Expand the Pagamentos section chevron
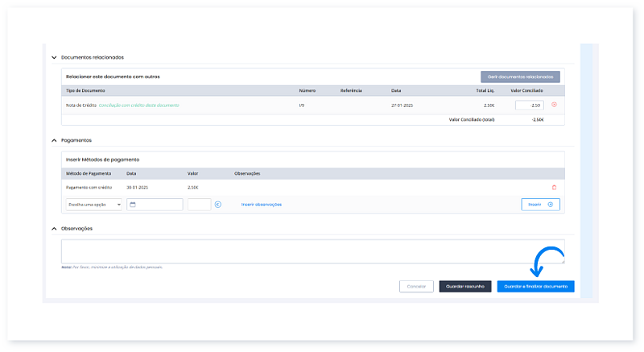The image size is (644, 352). pyautogui.click(x=54, y=140)
